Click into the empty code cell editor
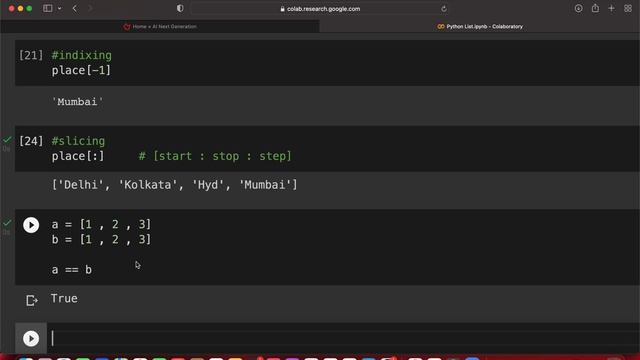 click(x=343, y=338)
